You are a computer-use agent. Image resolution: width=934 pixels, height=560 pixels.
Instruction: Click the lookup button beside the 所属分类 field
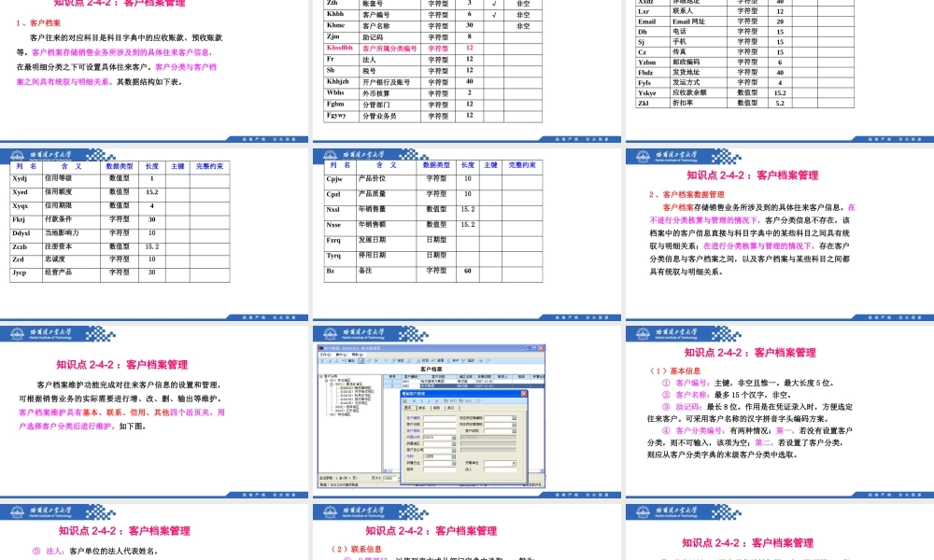click(454, 437)
